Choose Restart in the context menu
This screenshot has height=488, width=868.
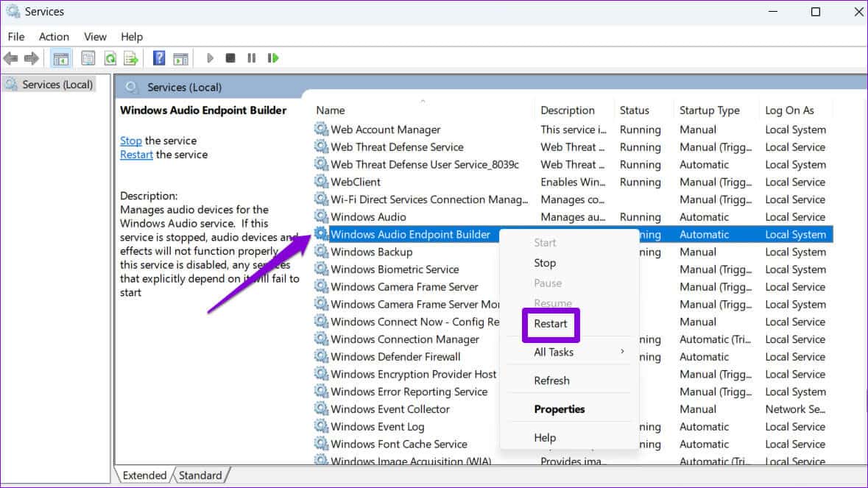point(551,324)
